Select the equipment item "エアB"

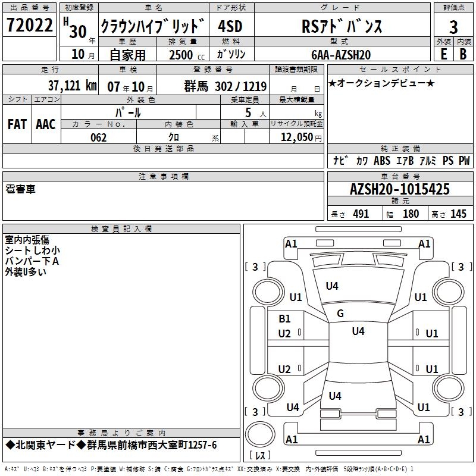(405, 161)
